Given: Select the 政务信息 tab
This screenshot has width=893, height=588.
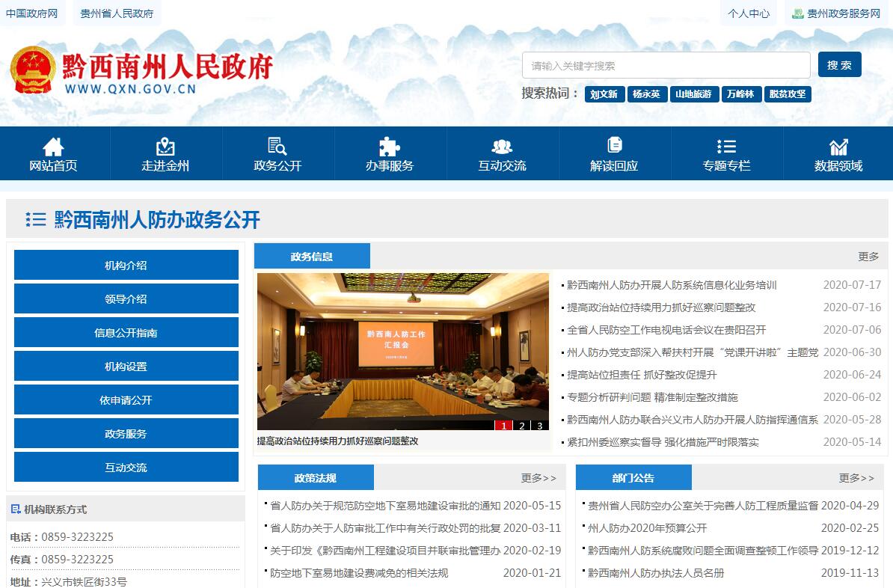Looking at the screenshot, I should click(312, 256).
